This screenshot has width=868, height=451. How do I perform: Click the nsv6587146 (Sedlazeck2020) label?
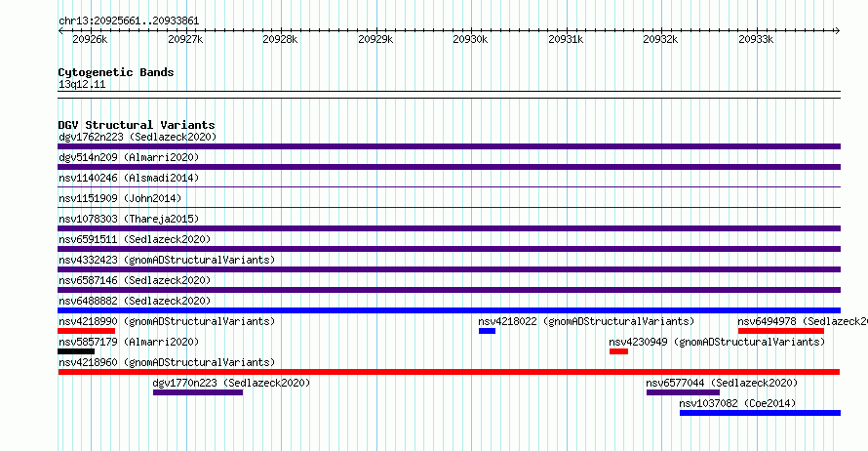135,280
